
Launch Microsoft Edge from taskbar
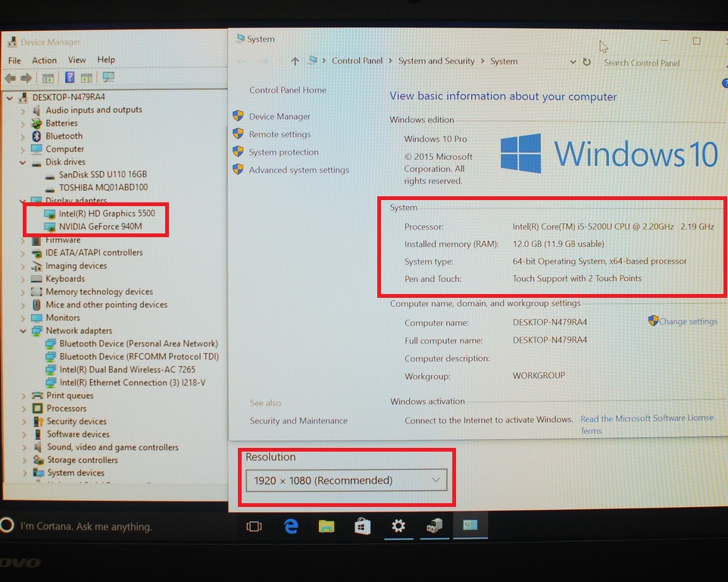291,526
